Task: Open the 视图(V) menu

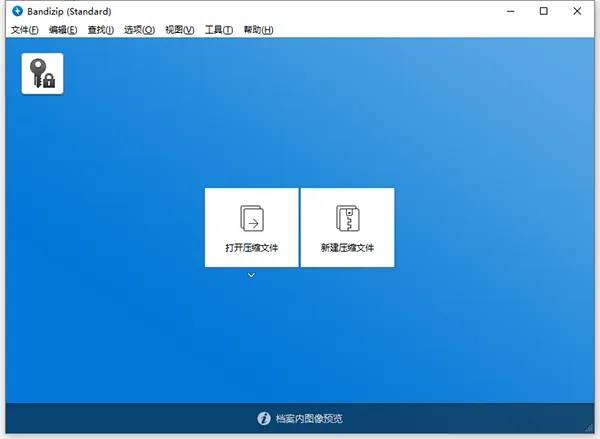Action: click(x=179, y=30)
